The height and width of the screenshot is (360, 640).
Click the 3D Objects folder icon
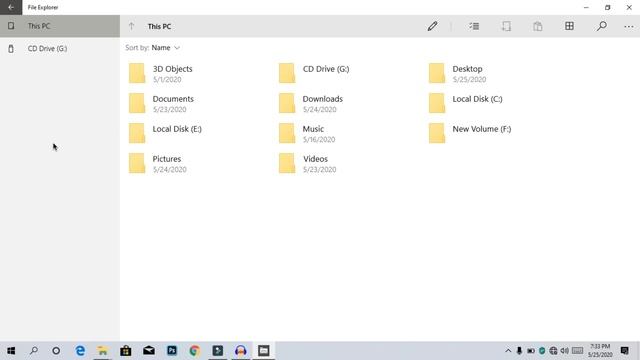137,73
